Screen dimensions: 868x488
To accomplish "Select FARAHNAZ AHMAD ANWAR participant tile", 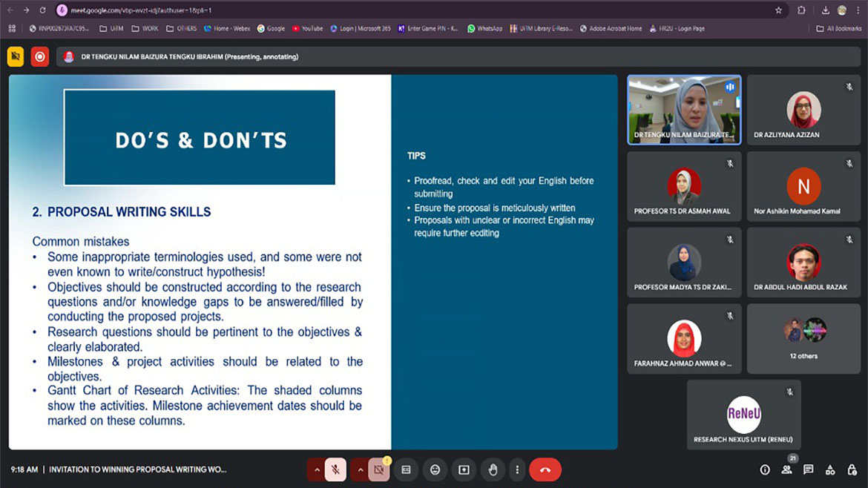I will click(684, 339).
